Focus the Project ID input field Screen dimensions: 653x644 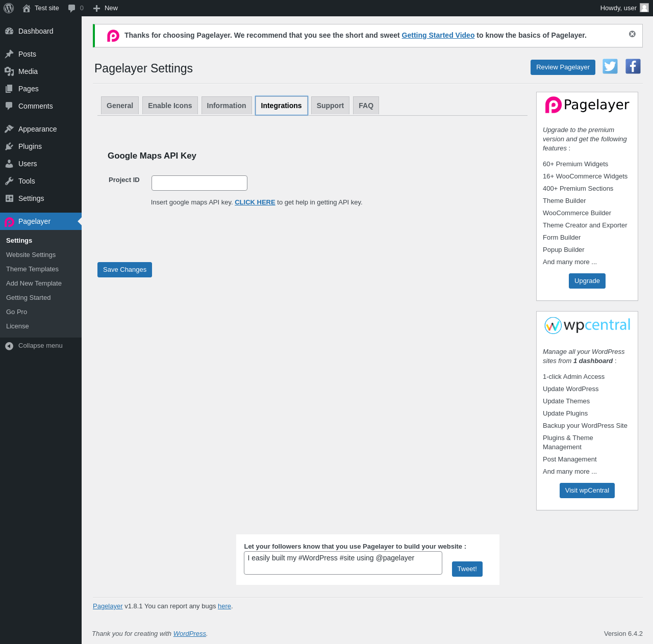pos(199,183)
